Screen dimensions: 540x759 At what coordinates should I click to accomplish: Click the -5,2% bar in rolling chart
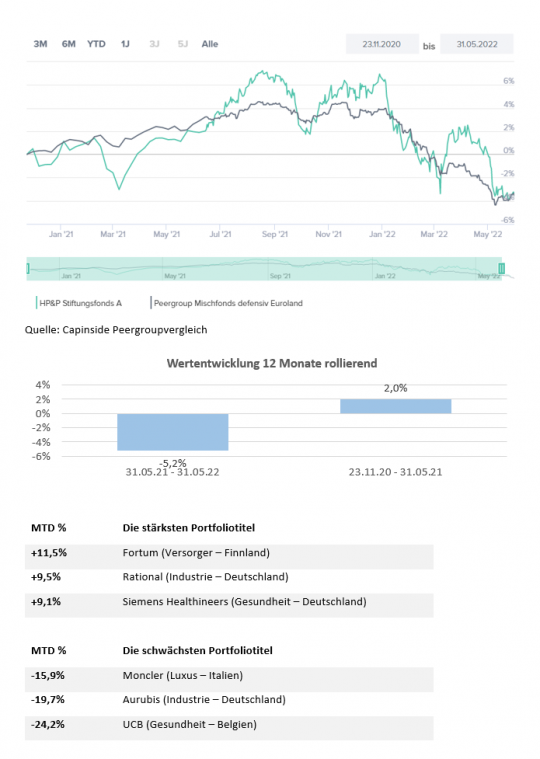click(x=173, y=432)
